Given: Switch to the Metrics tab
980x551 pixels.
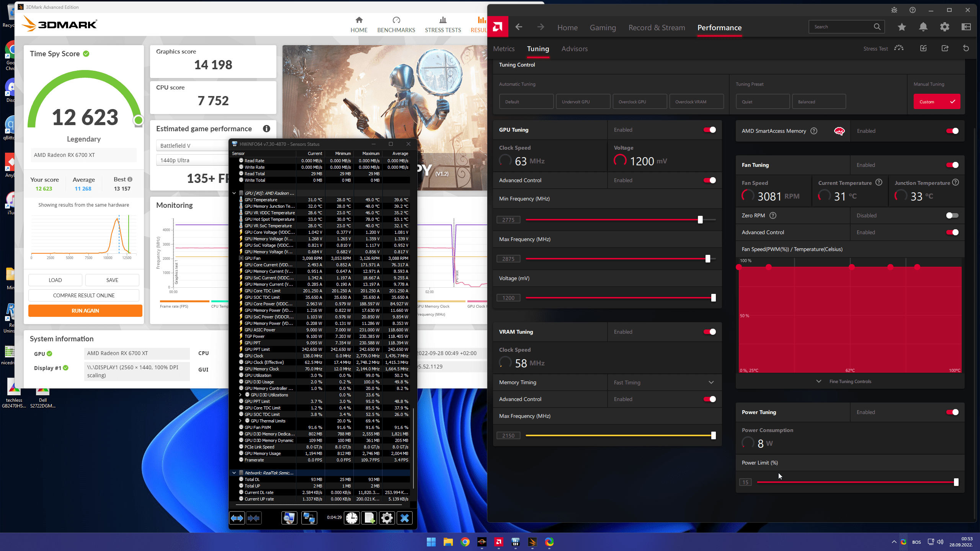Looking at the screenshot, I should point(503,49).
